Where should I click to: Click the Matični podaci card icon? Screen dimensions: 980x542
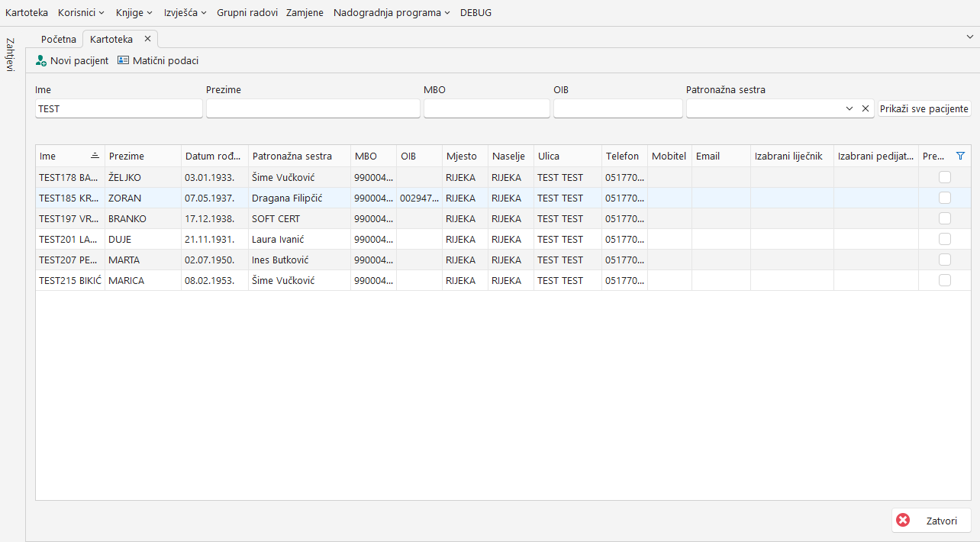pyautogui.click(x=123, y=60)
